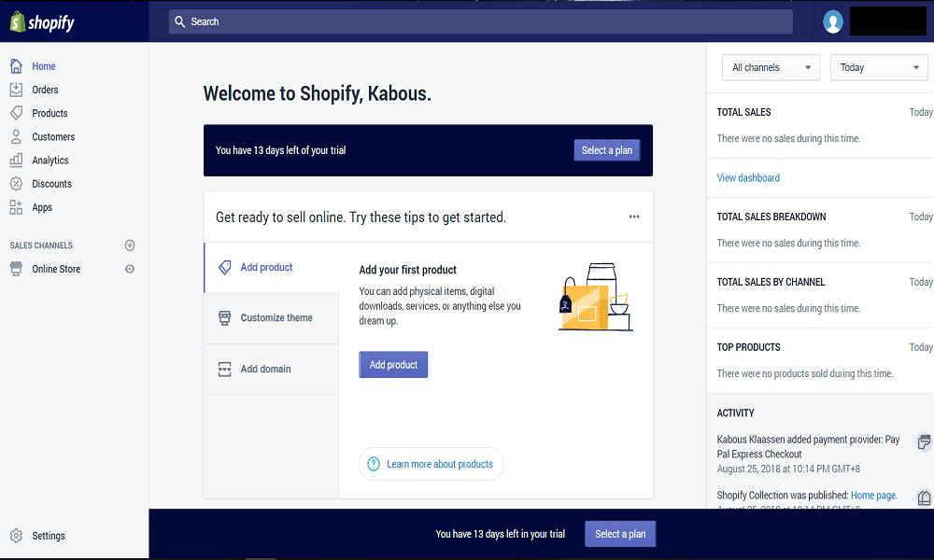Click the Customers person icon
934x560 pixels.
[x=16, y=136]
